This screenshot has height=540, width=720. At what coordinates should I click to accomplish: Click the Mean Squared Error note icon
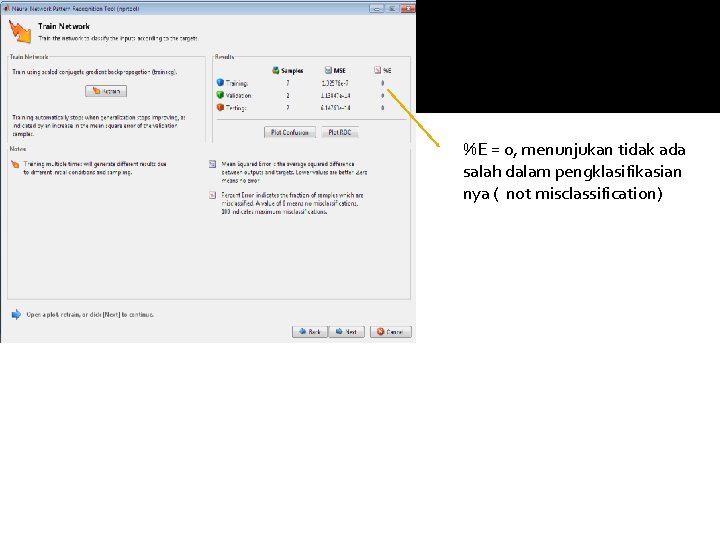[x=213, y=164]
